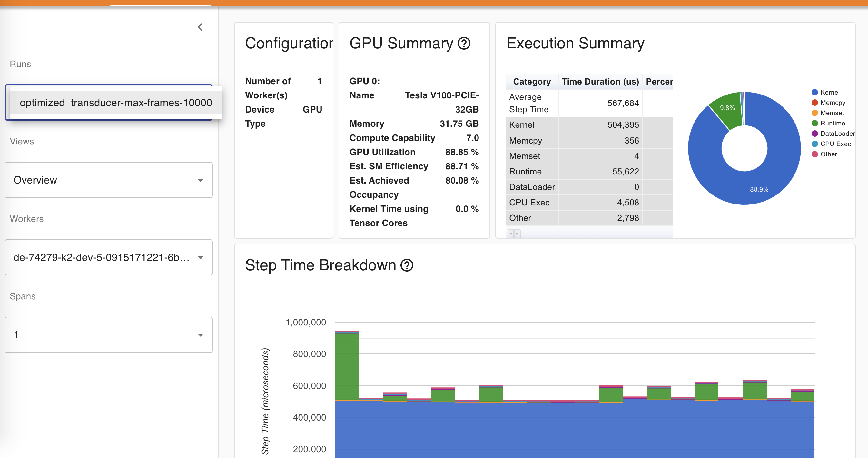Toggle Kernel legend dot in pie chart
Image resolution: width=868 pixels, height=458 pixels.
(815, 92)
